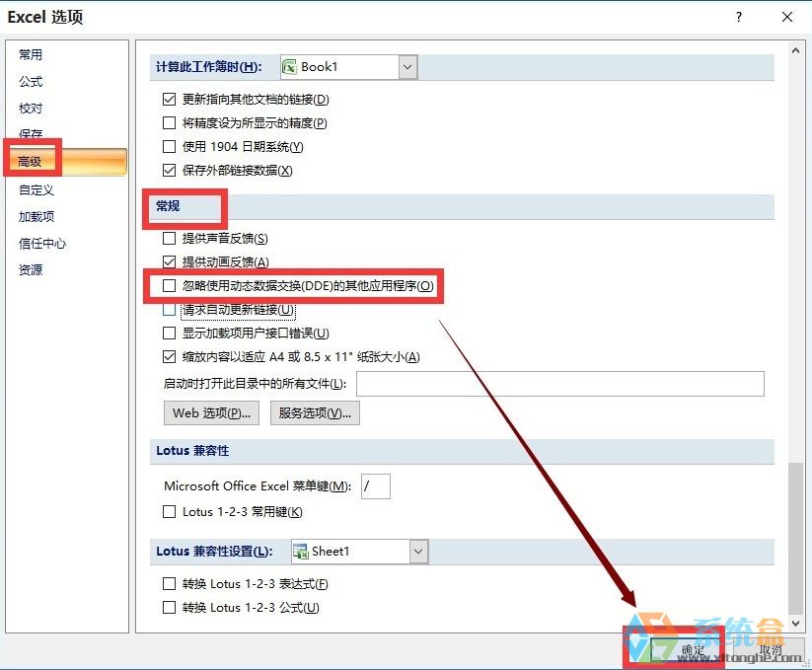
Task: Enable 忽略使用动态数据交换(DDE)的其他应用程序
Action: tap(169, 286)
